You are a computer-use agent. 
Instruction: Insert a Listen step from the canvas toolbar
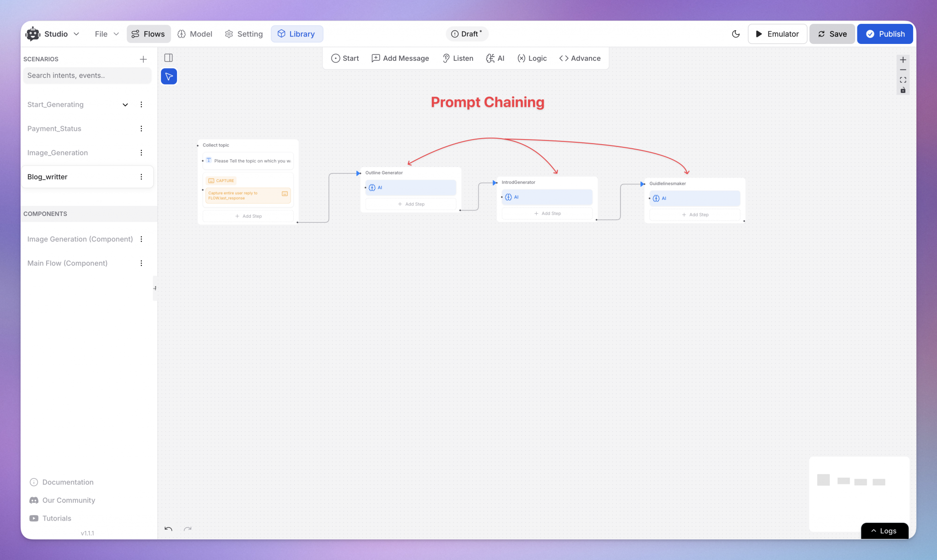click(458, 58)
